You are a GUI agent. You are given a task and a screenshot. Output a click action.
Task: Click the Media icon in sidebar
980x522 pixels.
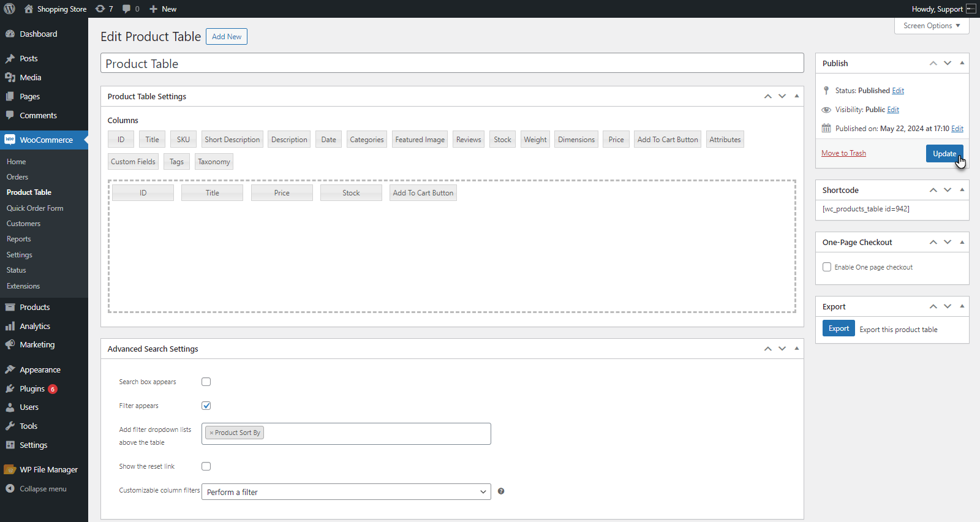coord(10,78)
